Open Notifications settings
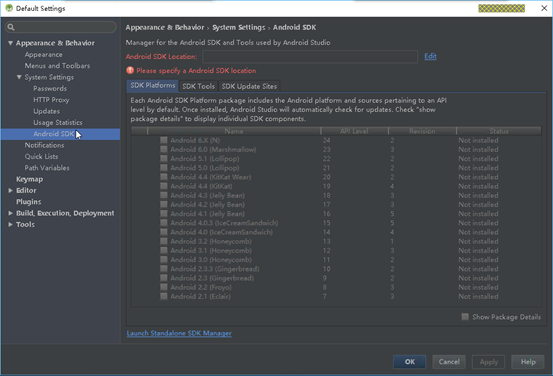 44,145
